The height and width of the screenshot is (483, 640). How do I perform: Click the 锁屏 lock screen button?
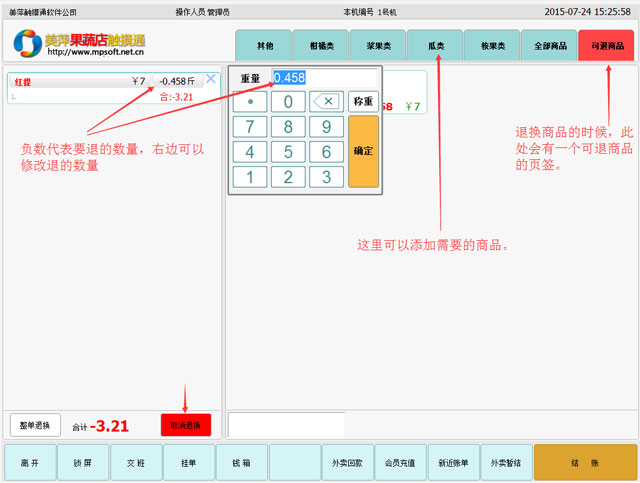[x=82, y=463]
